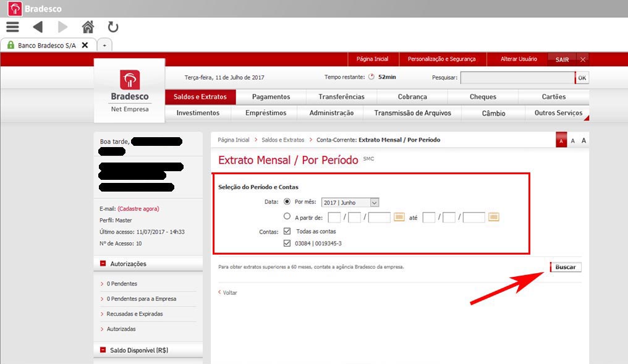The image size is (628, 364).
Task: Collapse the Saldo Disponível (R$) section
Action: [x=103, y=350]
